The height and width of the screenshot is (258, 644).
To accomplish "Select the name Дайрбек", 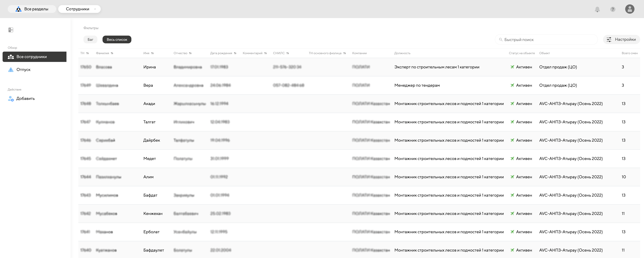I will [152, 140].
